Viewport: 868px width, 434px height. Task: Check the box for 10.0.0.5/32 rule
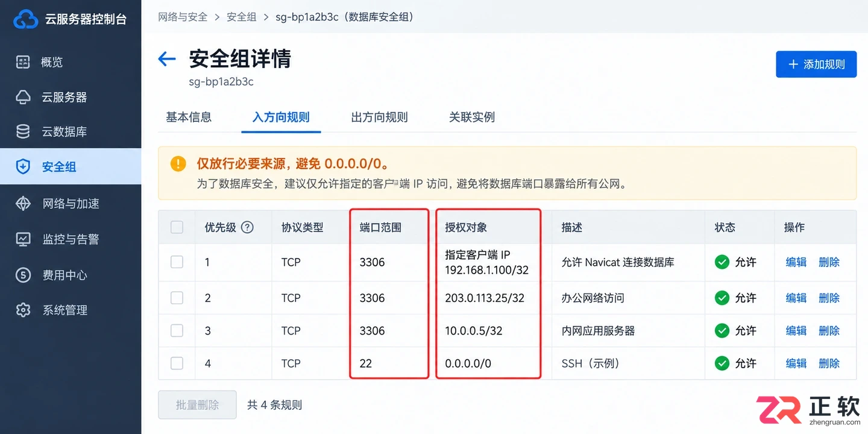(177, 330)
